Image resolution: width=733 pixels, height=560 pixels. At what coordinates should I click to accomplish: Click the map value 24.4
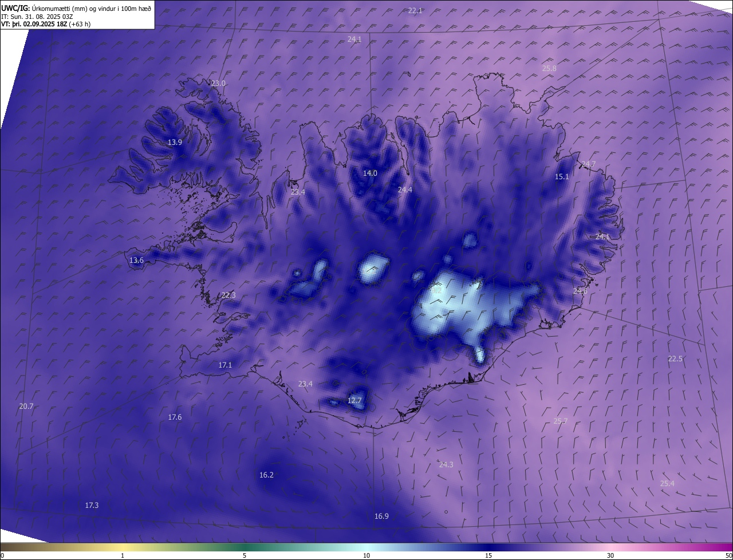pyautogui.click(x=405, y=190)
